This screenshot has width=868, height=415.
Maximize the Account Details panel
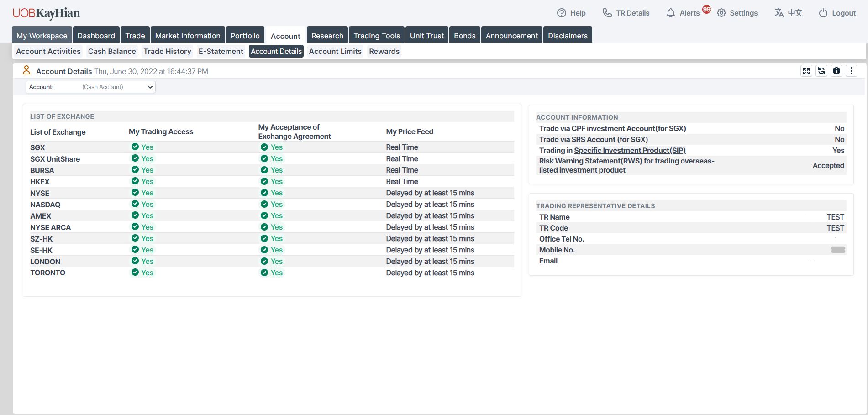click(x=806, y=71)
